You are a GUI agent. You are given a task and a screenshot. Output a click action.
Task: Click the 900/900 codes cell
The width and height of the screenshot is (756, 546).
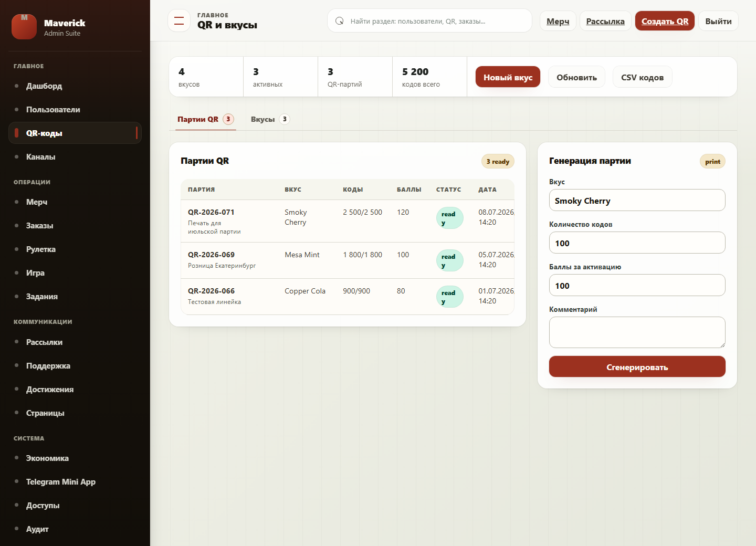click(x=356, y=291)
